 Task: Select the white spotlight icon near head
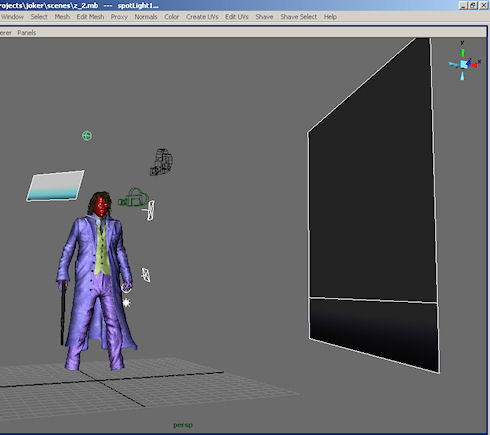point(150,210)
